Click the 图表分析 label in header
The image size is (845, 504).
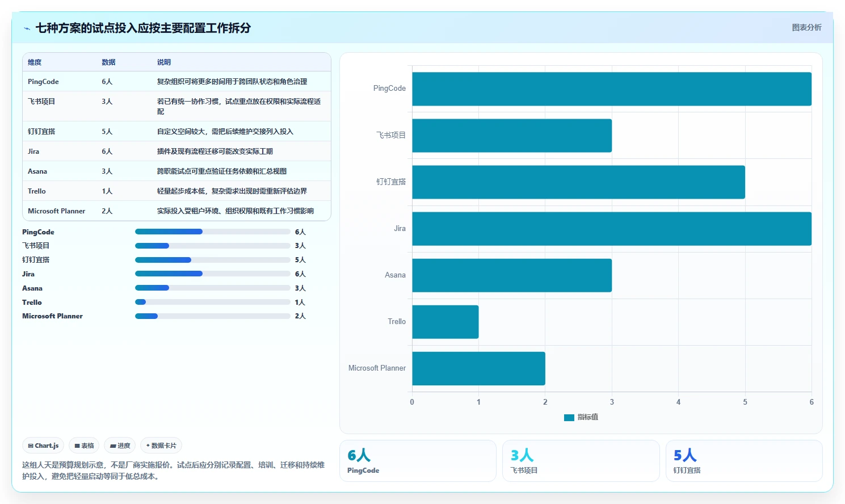click(x=806, y=27)
